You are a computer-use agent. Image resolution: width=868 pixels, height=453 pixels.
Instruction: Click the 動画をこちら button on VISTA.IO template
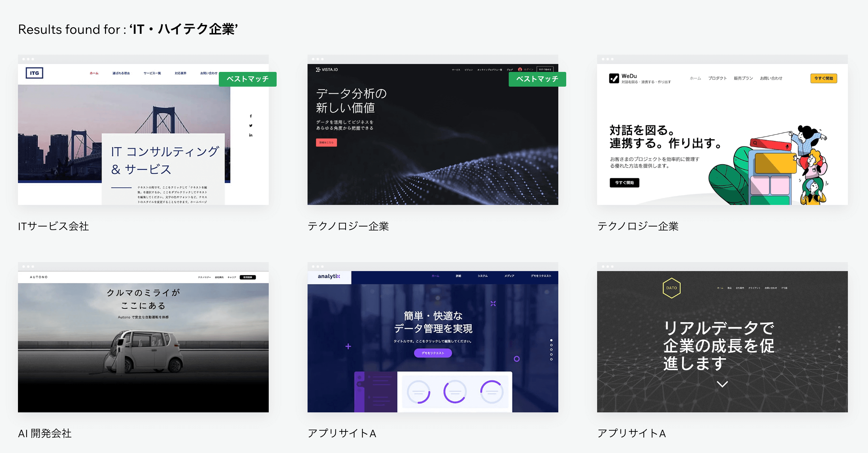pyautogui.click(x=326, y=142)
